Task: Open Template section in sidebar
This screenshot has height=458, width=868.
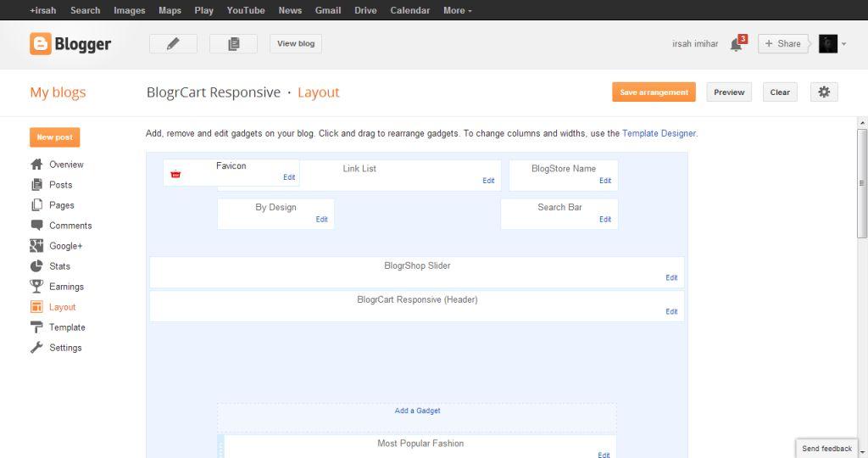Action: tap(67, 327)
